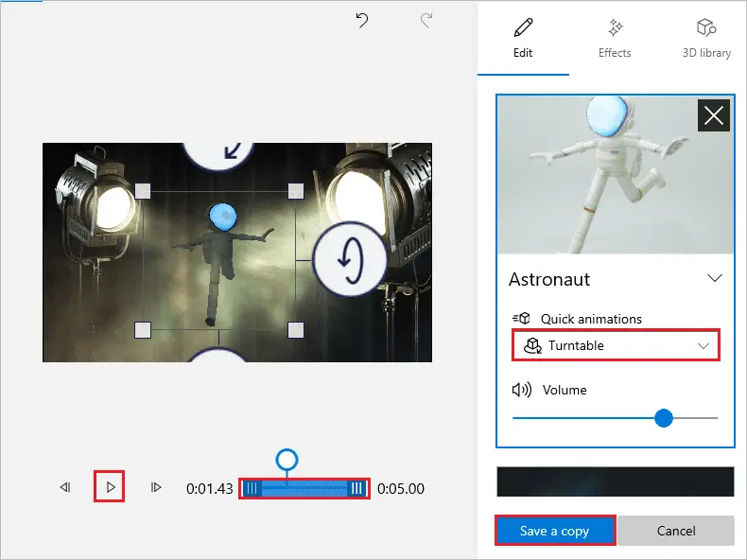Click the 0:05.00 duration text
This screenshot has height=560, width=747.
tap(401, 488)
